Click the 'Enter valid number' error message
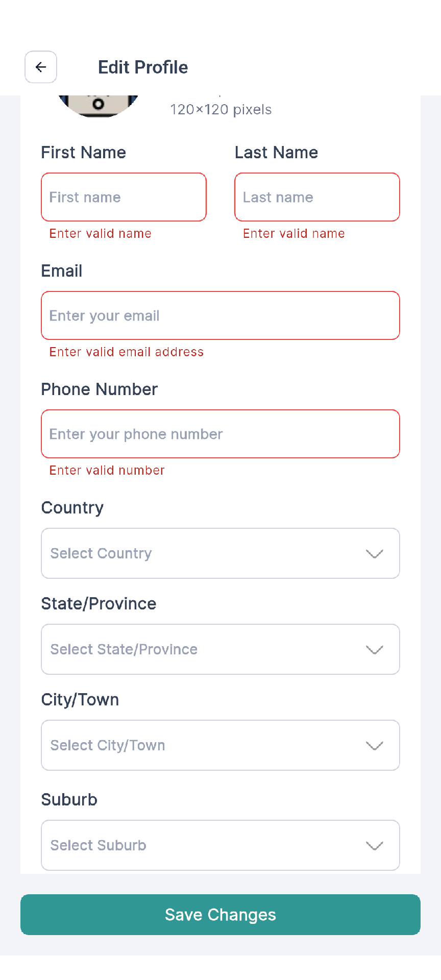 [107, 471]
